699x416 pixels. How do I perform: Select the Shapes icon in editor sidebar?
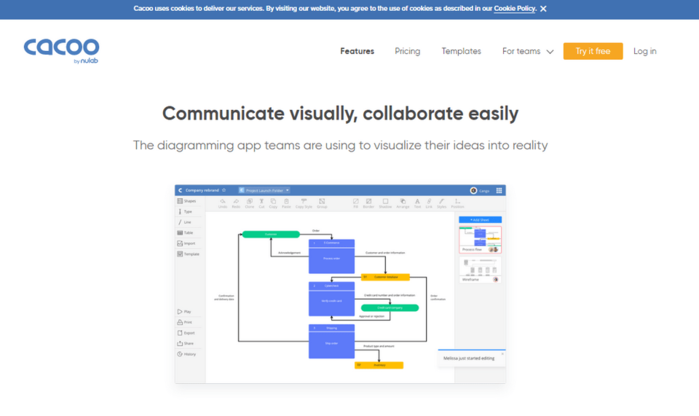click(180, 201)
